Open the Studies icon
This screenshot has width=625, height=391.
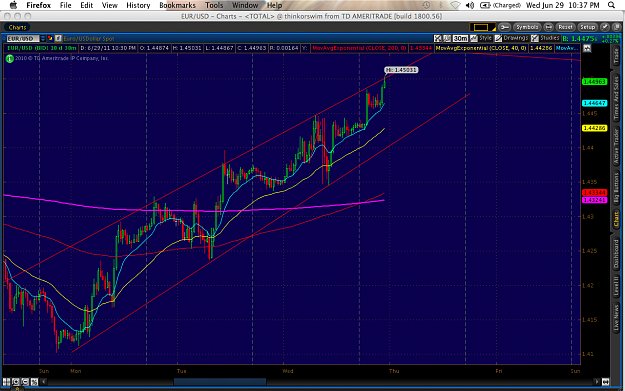(x=535, y=38)
